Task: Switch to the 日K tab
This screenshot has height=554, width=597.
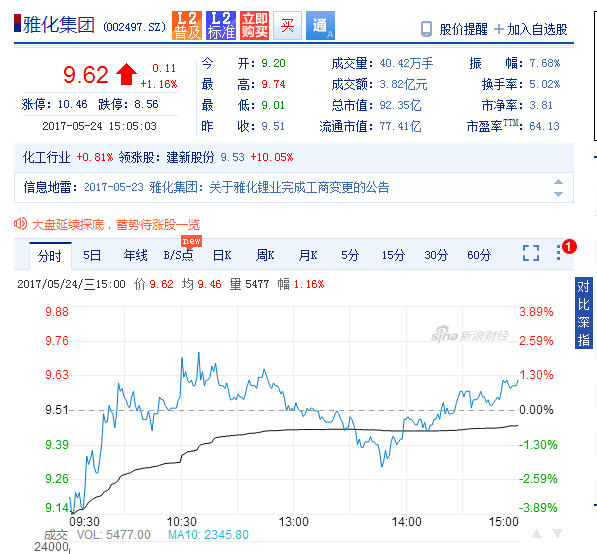Action: pos(222,255)
